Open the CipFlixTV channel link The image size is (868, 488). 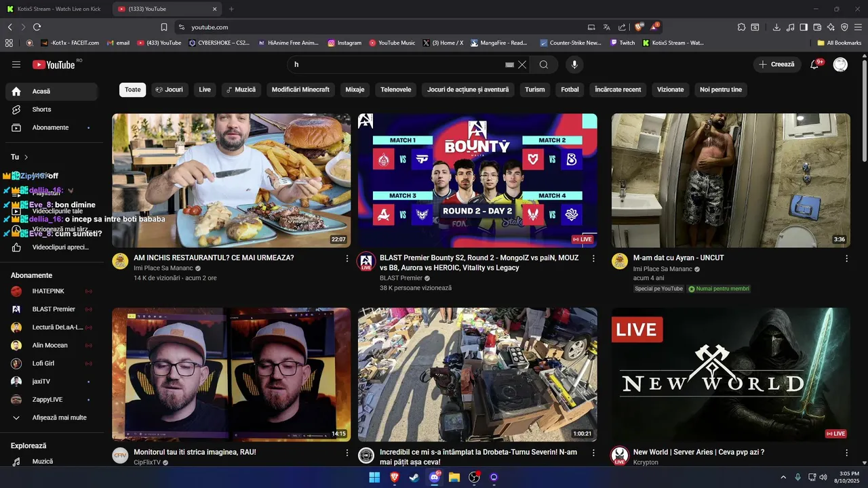(147, 462)
